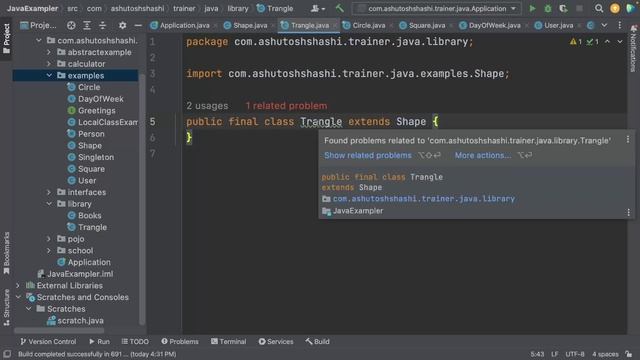This screenshot has height=360, width=640.
Task: Expand all in Project panel
Action: coord(87,25)
